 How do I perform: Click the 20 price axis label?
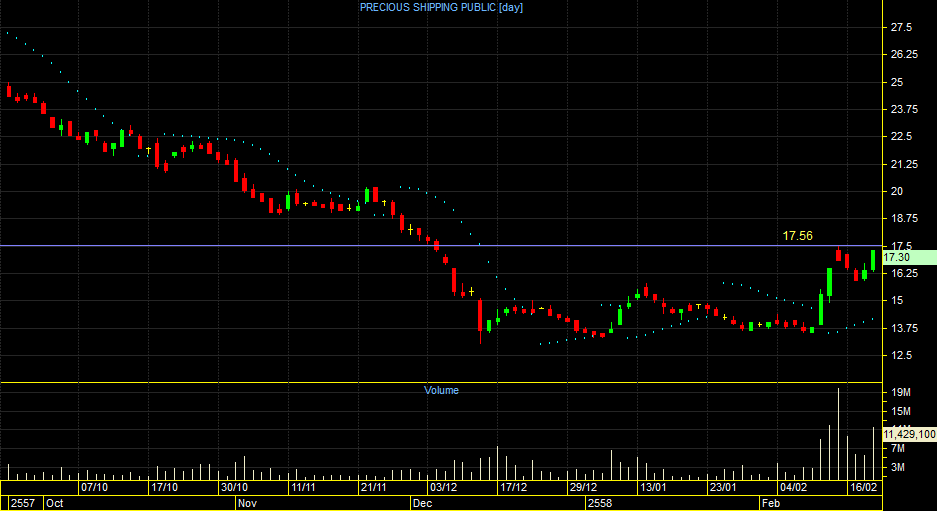(897, 191)
